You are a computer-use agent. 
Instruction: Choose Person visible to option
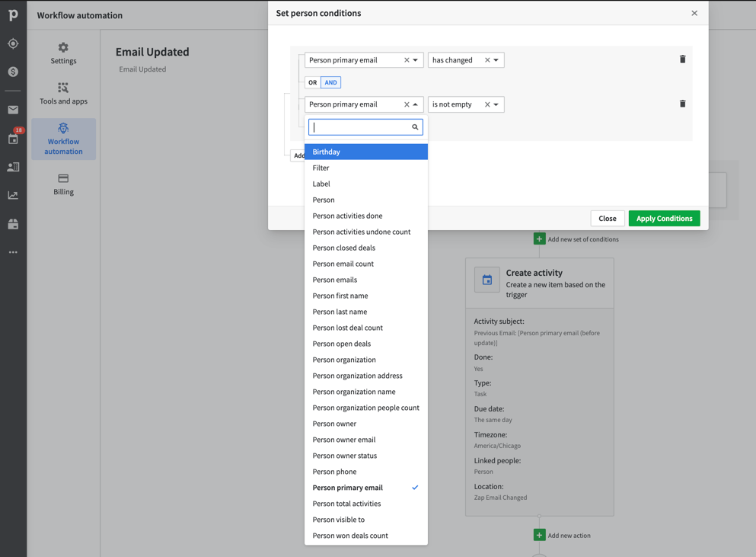(x=366, y=520)
